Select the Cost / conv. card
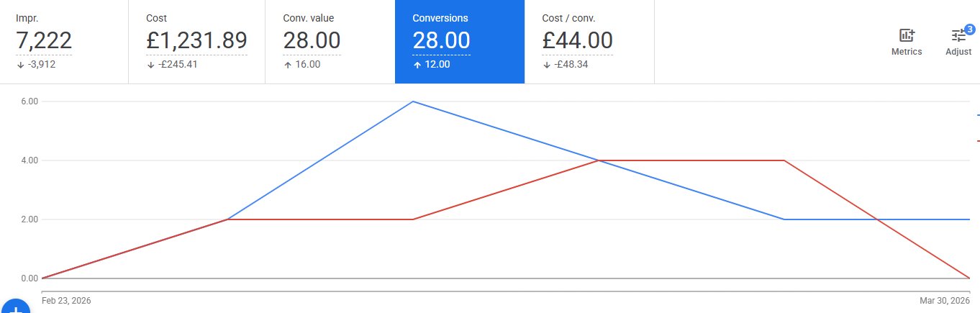 point(589,42)
